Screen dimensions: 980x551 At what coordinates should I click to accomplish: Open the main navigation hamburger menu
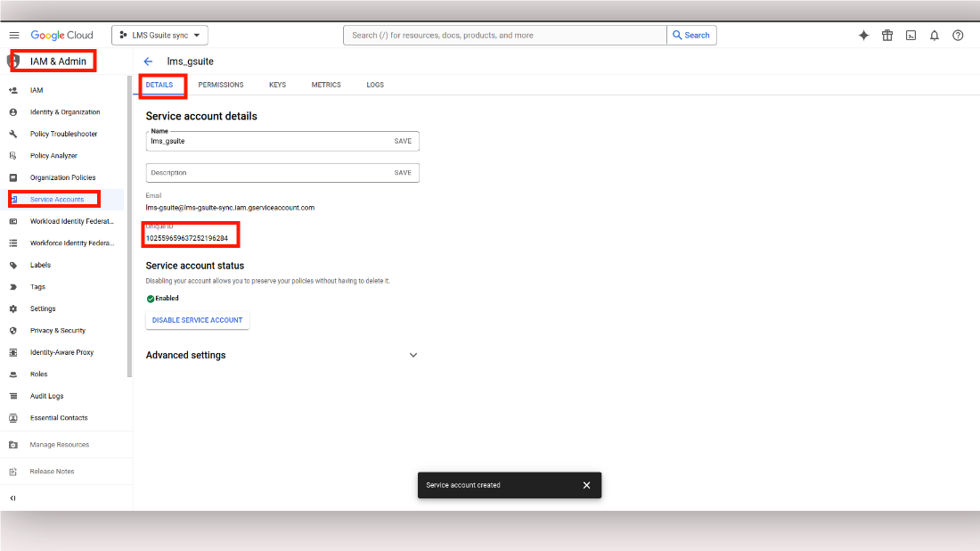point(14,35)
